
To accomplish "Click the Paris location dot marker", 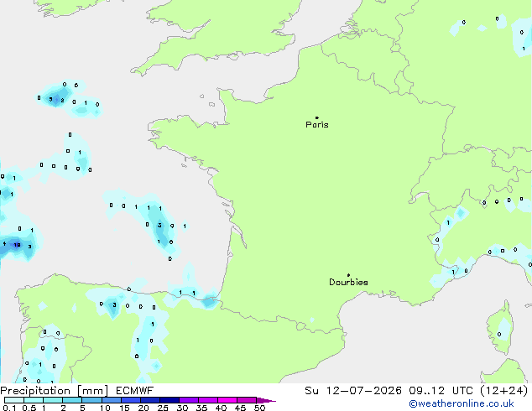I will [x=317, y=117].
